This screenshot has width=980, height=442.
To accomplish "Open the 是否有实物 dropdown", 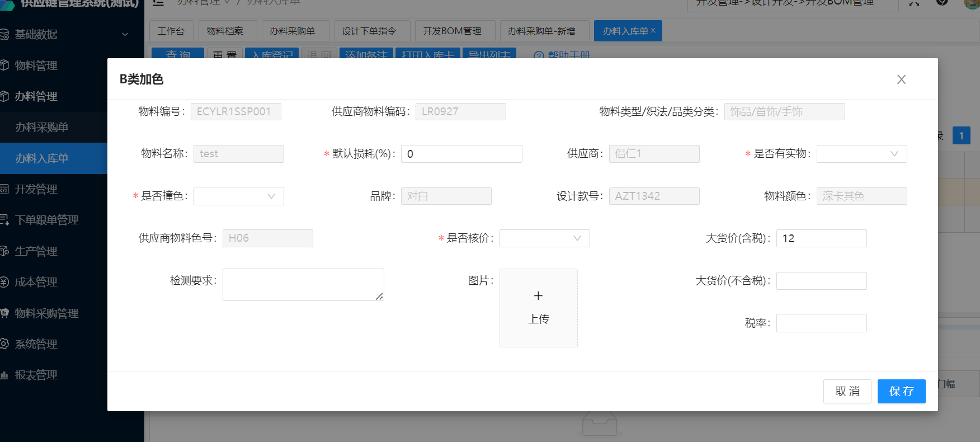I will pos(861,154).
